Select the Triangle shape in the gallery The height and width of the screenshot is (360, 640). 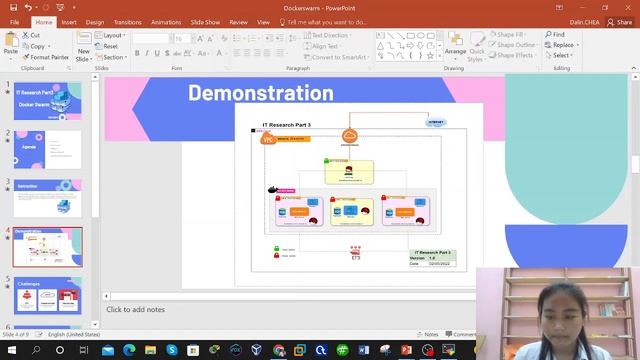380,46
